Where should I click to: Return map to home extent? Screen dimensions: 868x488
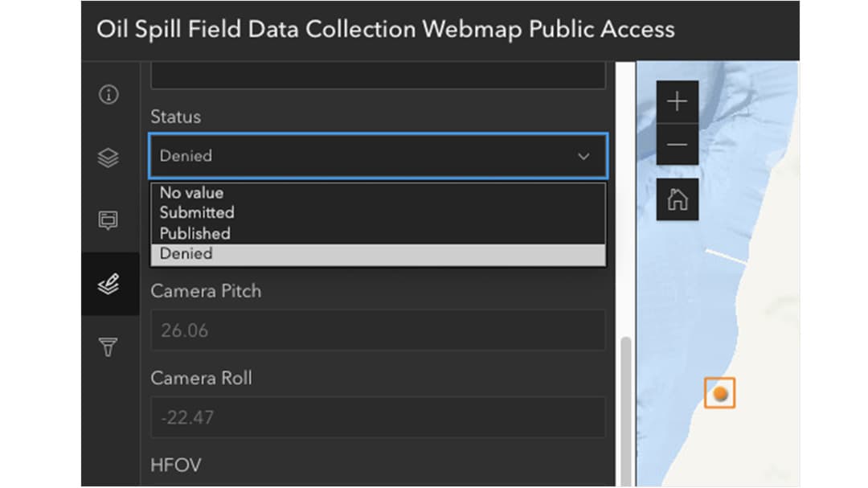point(678,199)
